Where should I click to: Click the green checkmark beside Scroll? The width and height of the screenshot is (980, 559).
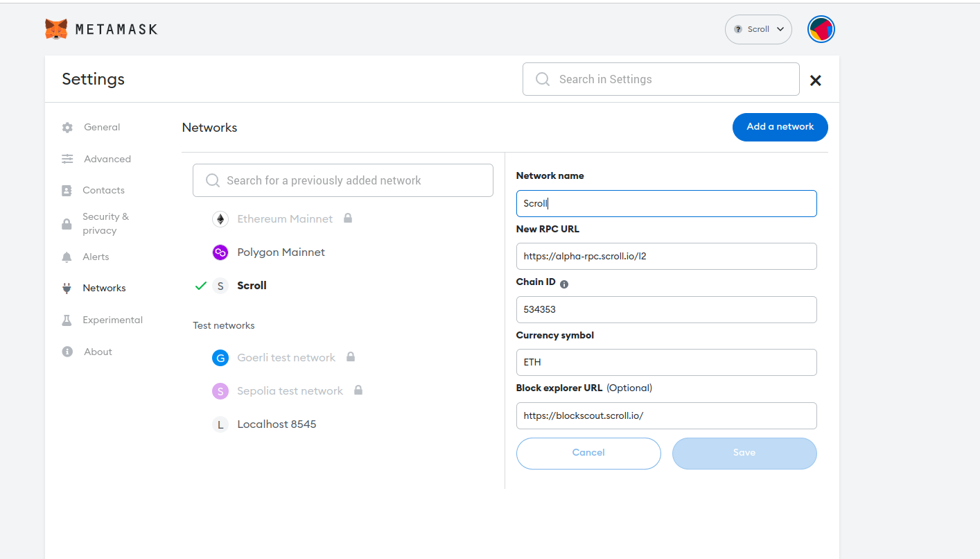point(201,286)
